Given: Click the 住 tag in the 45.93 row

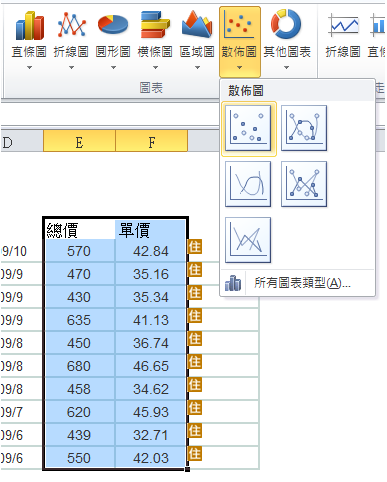Looking at the screenshot, I should pyautogui.click(x=195, y=408).
